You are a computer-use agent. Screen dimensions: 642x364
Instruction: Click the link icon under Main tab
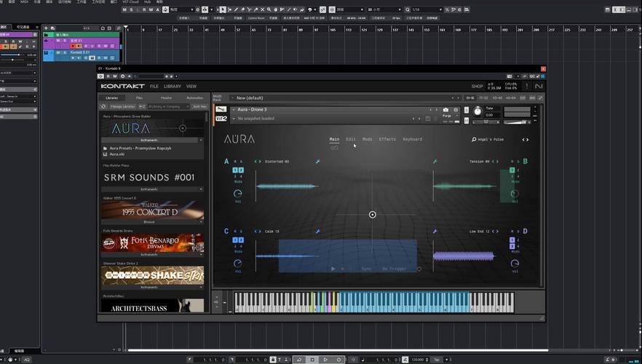[334, 148]
